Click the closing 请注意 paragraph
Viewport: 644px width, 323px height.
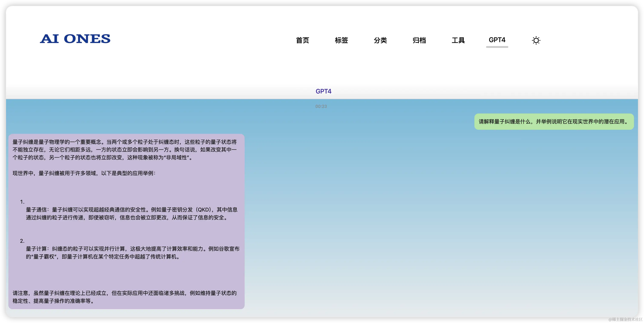125,297
